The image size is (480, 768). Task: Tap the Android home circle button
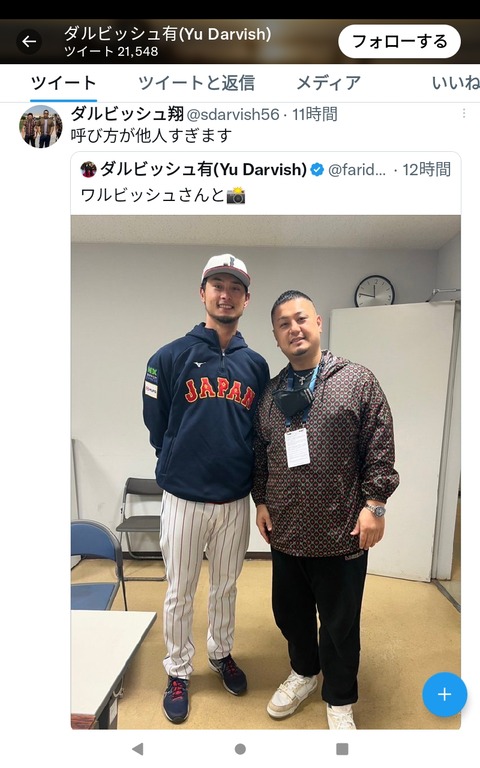tap(240, 749)
